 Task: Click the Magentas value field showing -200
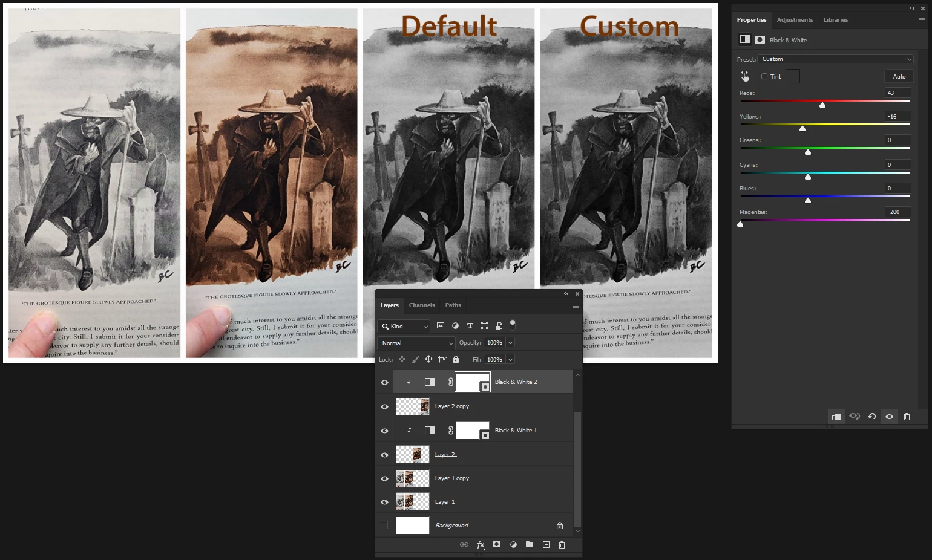[x=898, y=212]
